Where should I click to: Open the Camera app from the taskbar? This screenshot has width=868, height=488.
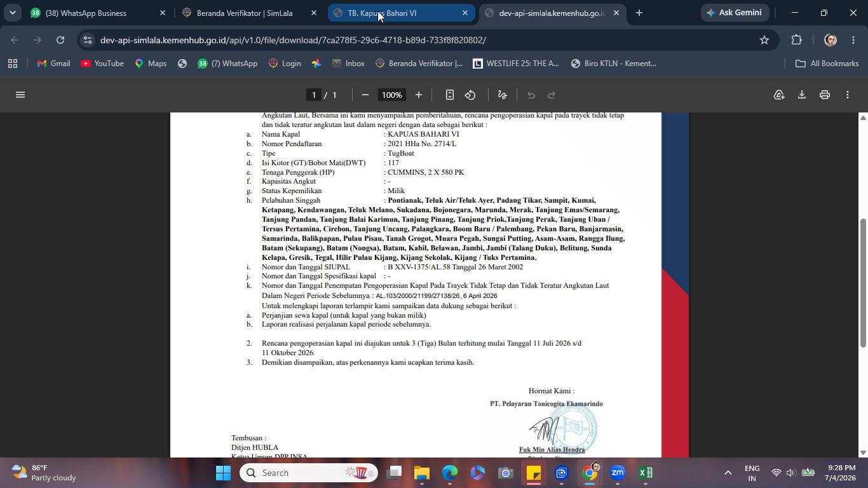pyautogui.click(x=506, y=473)
